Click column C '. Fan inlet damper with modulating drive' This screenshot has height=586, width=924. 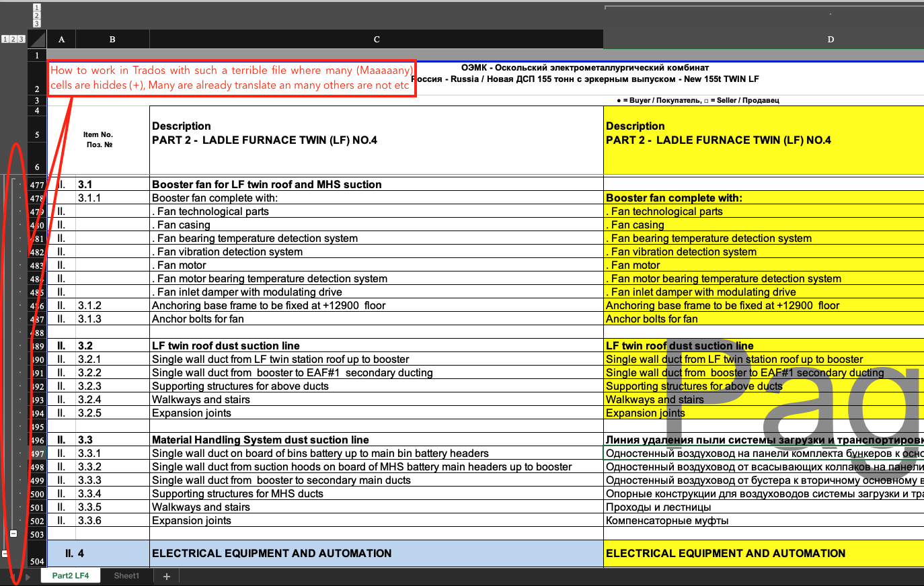[x=377, y=292]
